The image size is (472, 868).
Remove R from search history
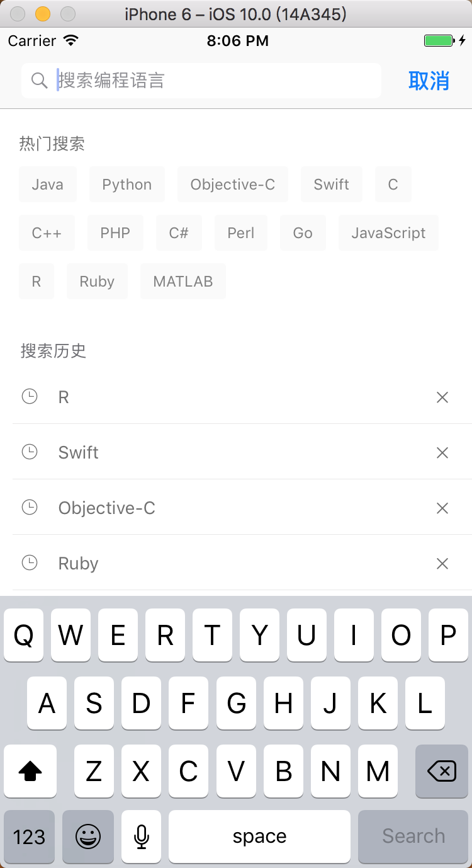coord(442,397)
